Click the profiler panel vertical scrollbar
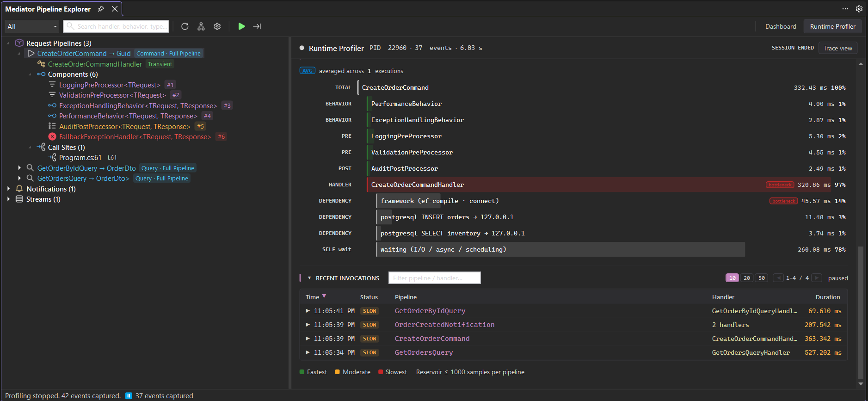 click(861, 313)
